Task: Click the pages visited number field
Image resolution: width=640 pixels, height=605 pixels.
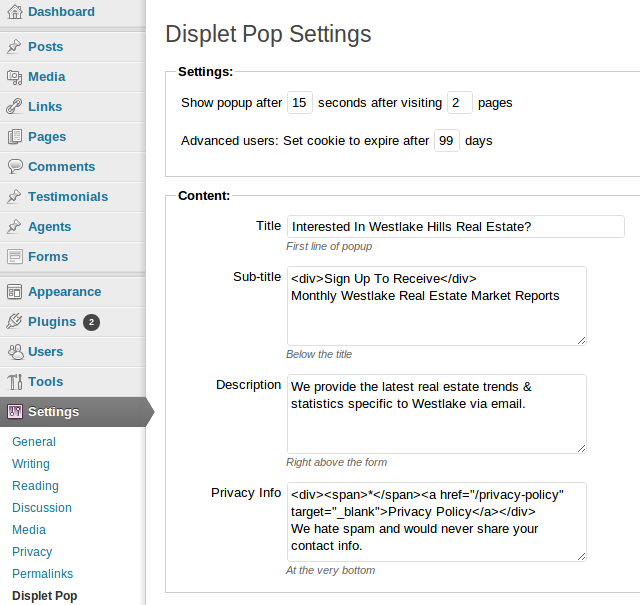Action: pyautogui.click(x=459, y=103)
